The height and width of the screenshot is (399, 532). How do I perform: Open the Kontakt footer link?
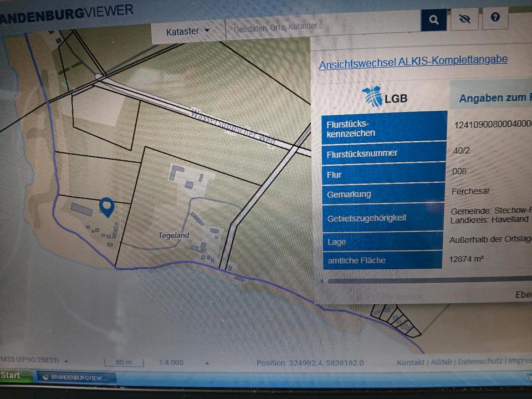(410, 362)
